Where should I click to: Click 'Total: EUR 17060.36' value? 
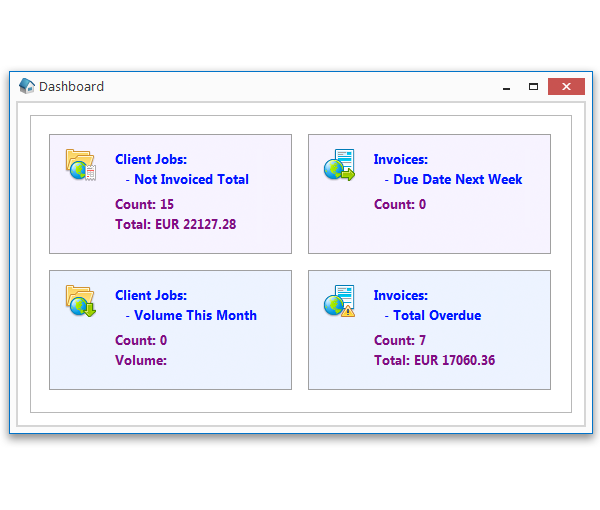click(x=434, y=360)
